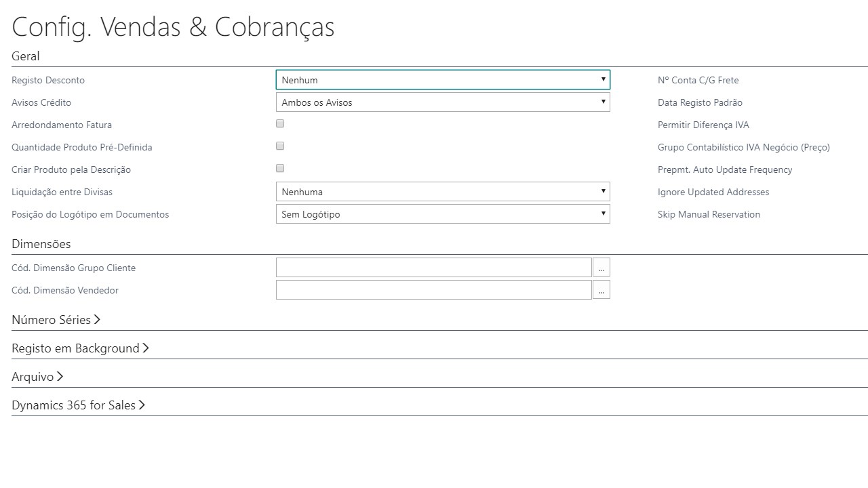The width and height of the screenshot is (868, 488).
Task: Toggle Arredondamento Fatura checkbox
Action: point(280,124)
